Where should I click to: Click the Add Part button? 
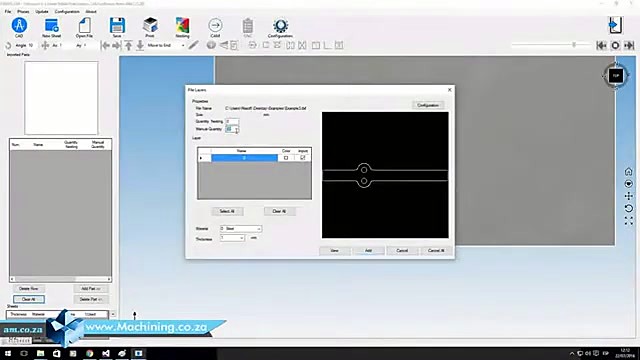91,289
